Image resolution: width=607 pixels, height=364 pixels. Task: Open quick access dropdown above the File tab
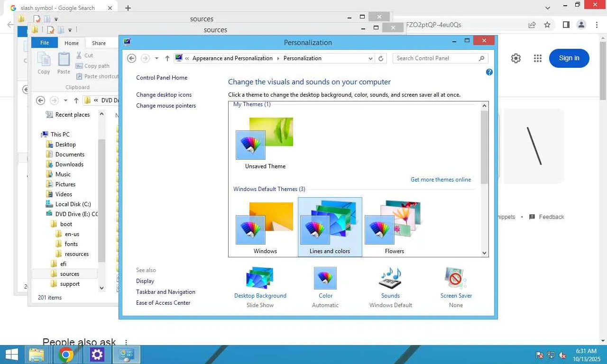[x=70, y=30]
